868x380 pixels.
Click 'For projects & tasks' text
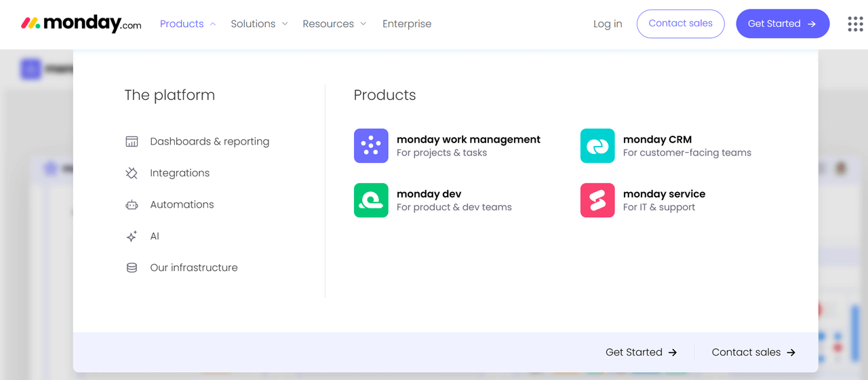[441, 153]
